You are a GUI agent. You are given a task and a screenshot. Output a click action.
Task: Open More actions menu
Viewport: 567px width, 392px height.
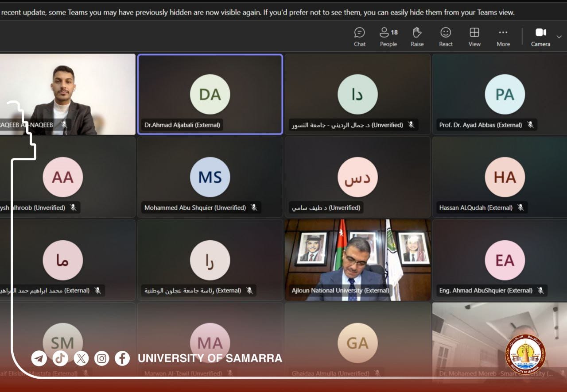coord(503,37)
